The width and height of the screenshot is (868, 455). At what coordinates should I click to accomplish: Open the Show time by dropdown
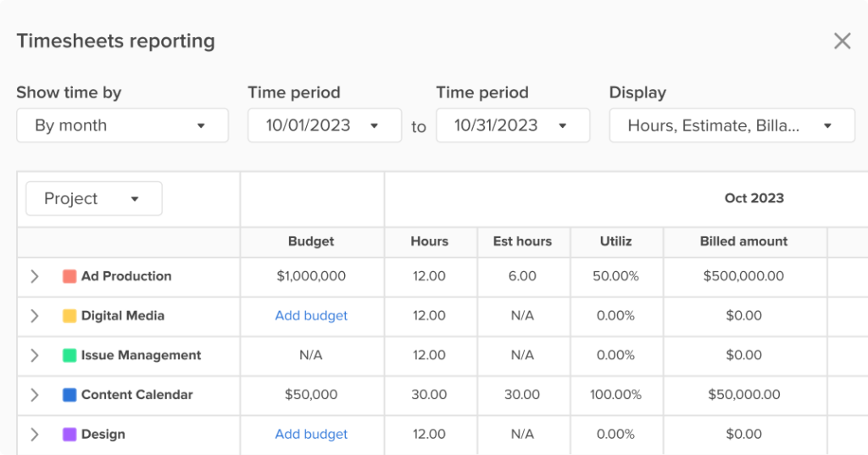122,125
